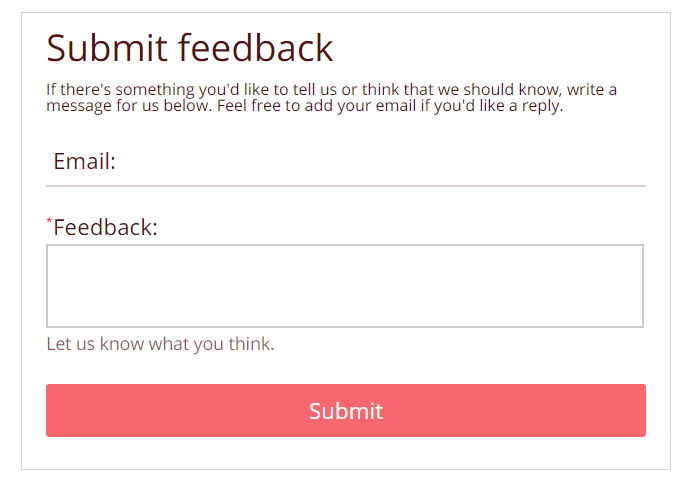Click the "Submit feedback" heading
694x491 pixels.
(190, 48)
